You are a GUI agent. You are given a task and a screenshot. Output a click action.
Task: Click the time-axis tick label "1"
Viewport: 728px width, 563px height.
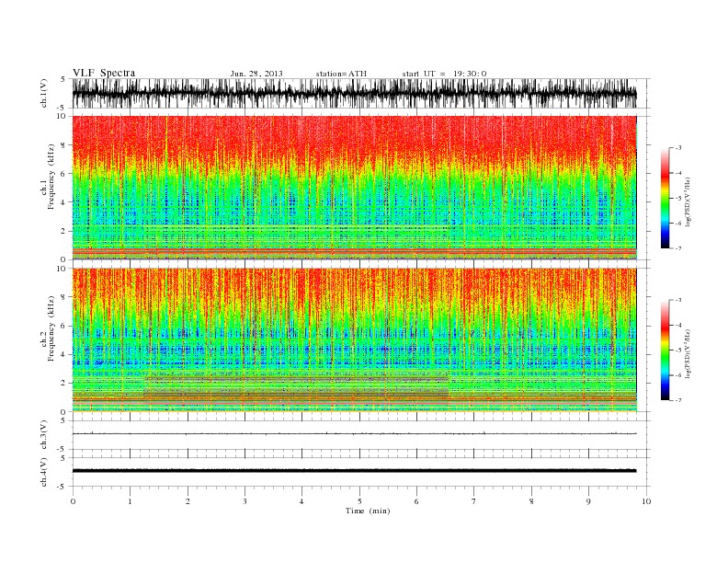130,501
